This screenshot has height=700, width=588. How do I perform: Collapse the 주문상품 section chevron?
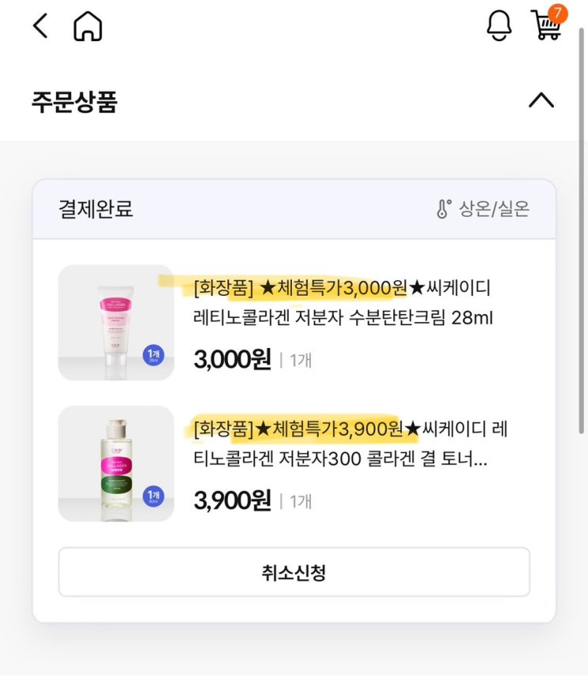[541, 100]
